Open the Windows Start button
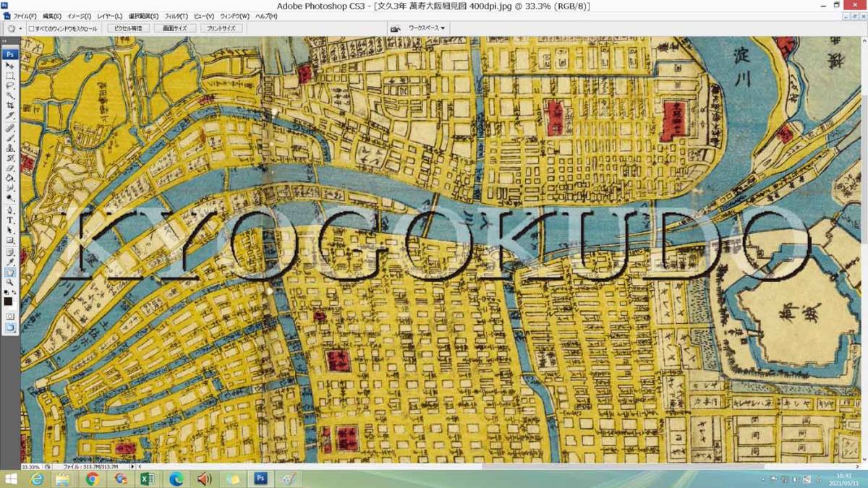Screen dimensions: 868x488 (x=12, y=479)
